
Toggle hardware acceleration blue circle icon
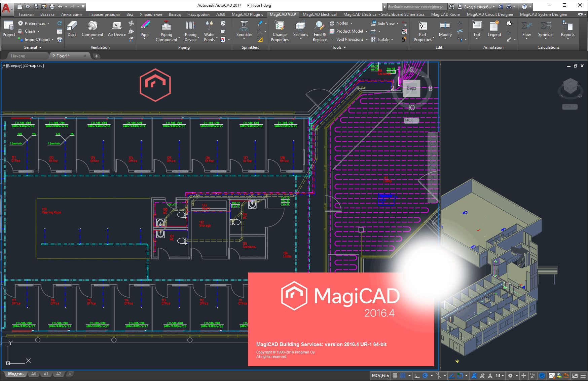pos(542,376)
